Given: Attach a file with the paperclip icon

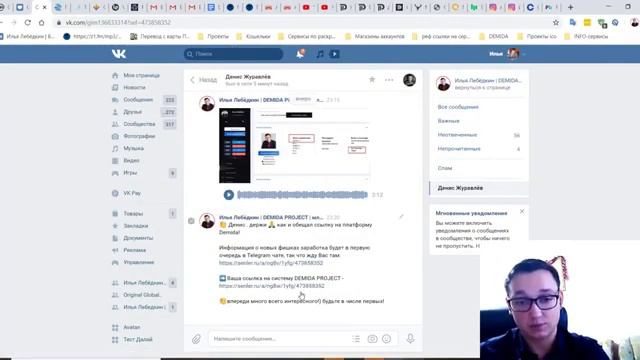Looking at the screenshot, I should tap(196, 339).
